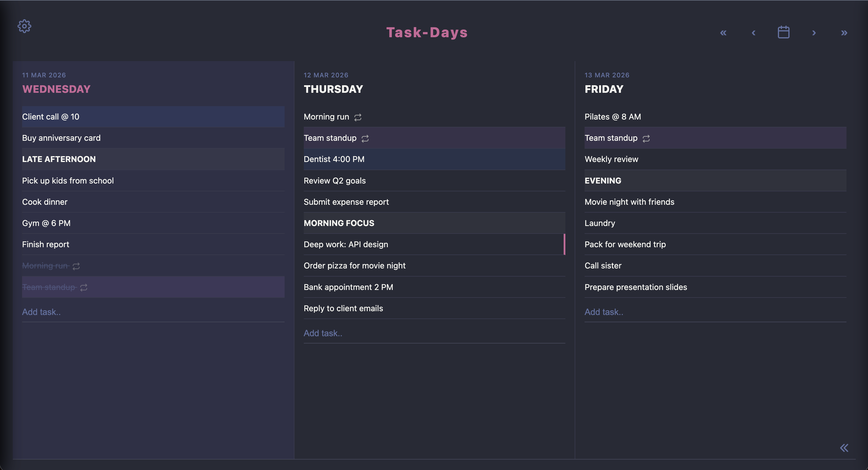868x470 pixels.
Task: Click the MORNING FOCUS section header
Action: [339, 223]
